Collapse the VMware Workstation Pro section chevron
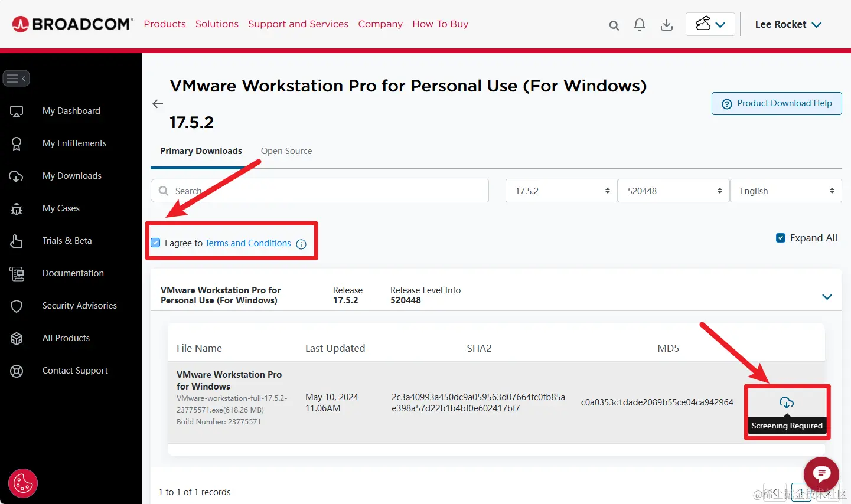The width and height of the screenshot is (851, 504). tap(827, 296)
